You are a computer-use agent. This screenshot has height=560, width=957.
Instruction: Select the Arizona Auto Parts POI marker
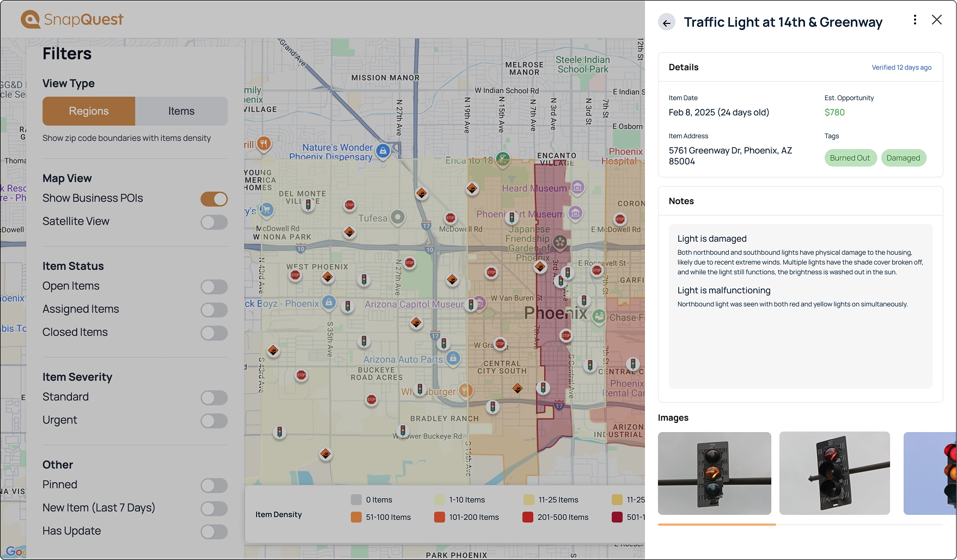point(453,358)
